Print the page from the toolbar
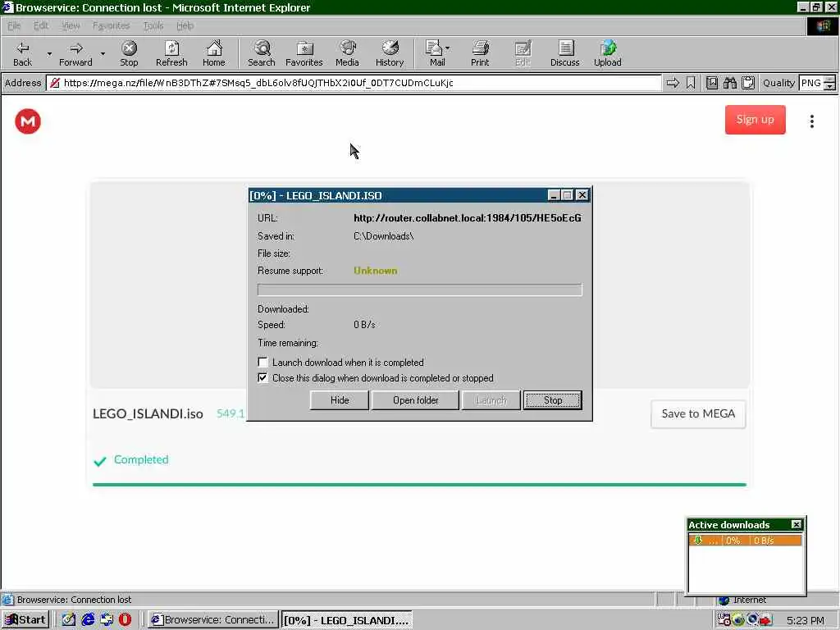This screenshot has width=840, height=630. (480, 53)
